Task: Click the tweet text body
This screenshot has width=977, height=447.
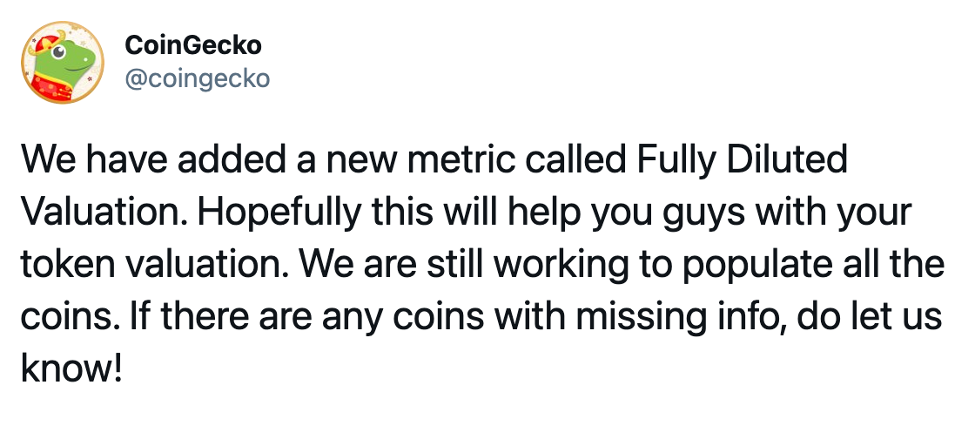Action: point(482,264)
